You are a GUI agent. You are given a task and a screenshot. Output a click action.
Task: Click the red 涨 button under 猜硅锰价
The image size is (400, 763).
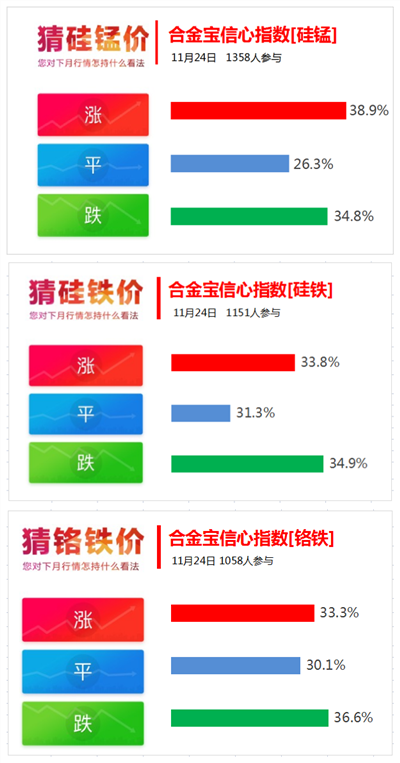(93, 115)
